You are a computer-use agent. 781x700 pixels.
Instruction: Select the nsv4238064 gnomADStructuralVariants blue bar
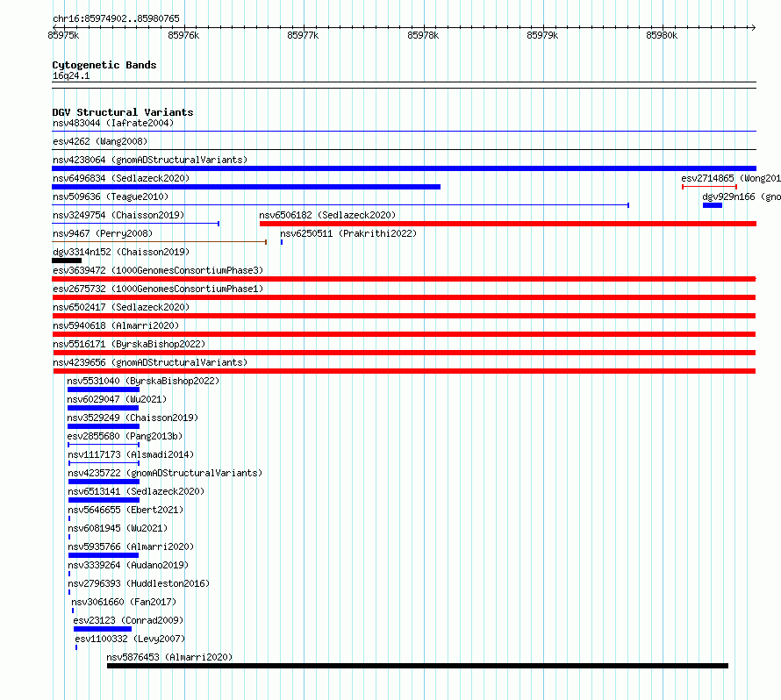[x=404, y=168]
